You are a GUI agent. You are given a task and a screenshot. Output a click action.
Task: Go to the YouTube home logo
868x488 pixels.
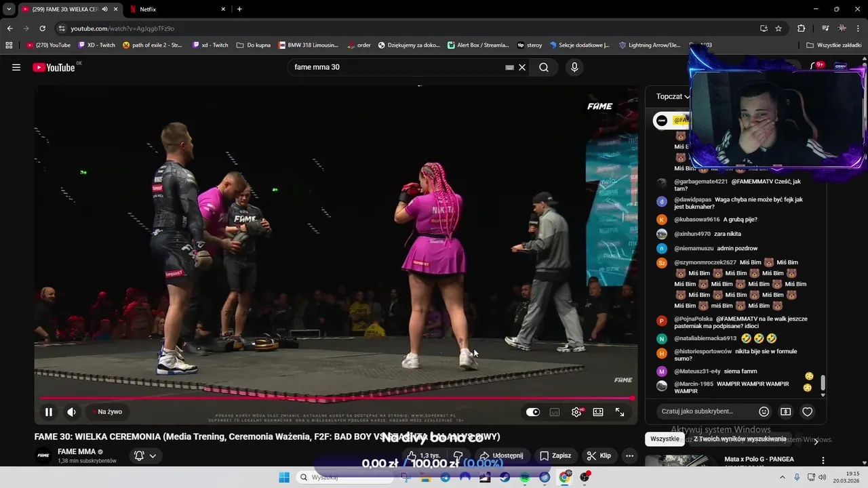[54, 67]
